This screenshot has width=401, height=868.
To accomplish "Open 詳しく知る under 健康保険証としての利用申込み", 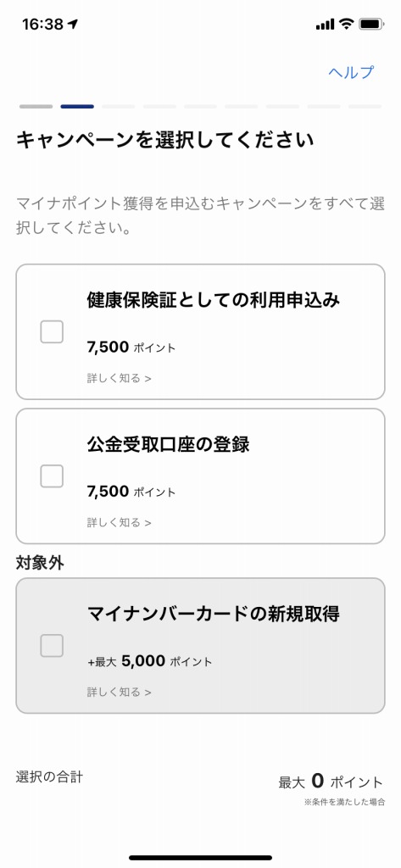I will pos(119,378).
